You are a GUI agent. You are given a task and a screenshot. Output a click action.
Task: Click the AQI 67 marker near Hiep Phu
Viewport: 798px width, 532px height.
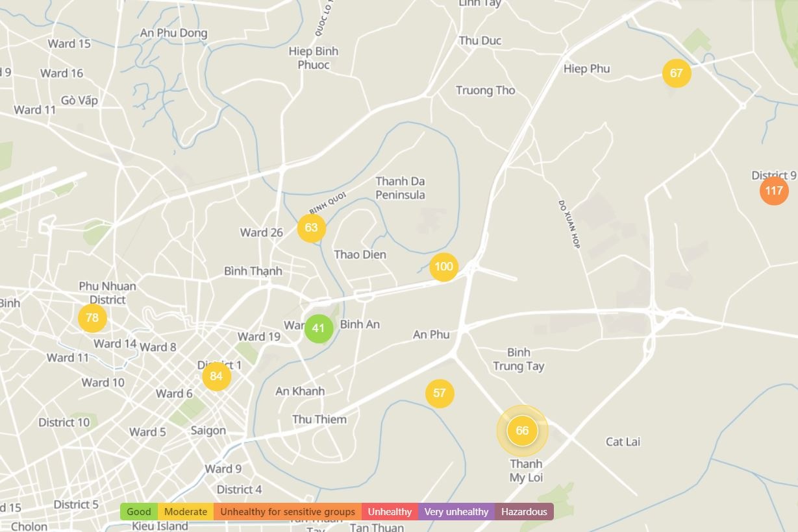[x=677, y=73]
